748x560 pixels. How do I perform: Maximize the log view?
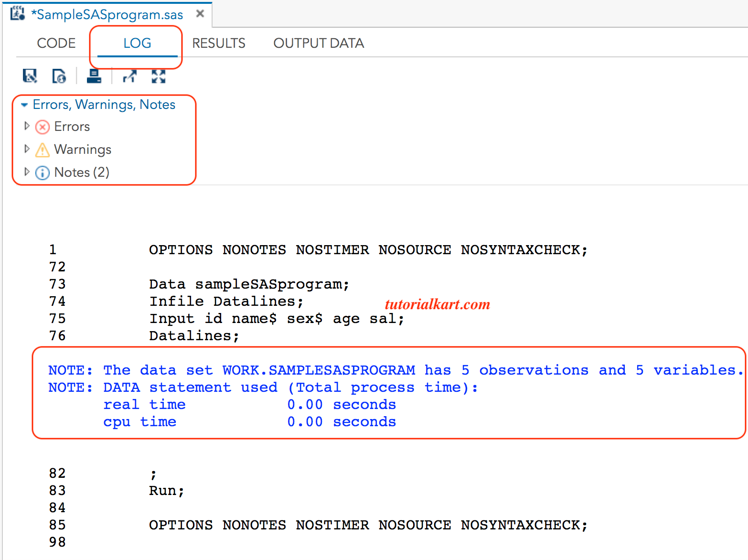[x=158, y=75]
